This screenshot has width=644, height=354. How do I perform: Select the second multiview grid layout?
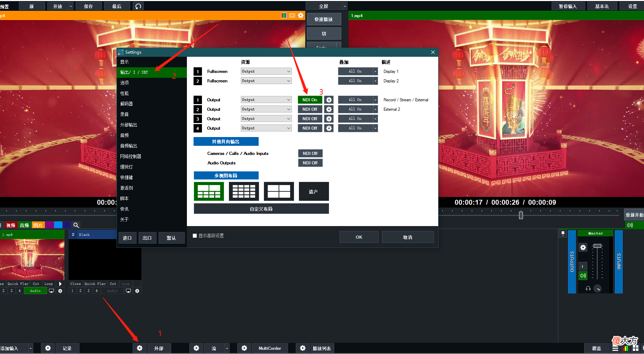click(x=244, y=191)
